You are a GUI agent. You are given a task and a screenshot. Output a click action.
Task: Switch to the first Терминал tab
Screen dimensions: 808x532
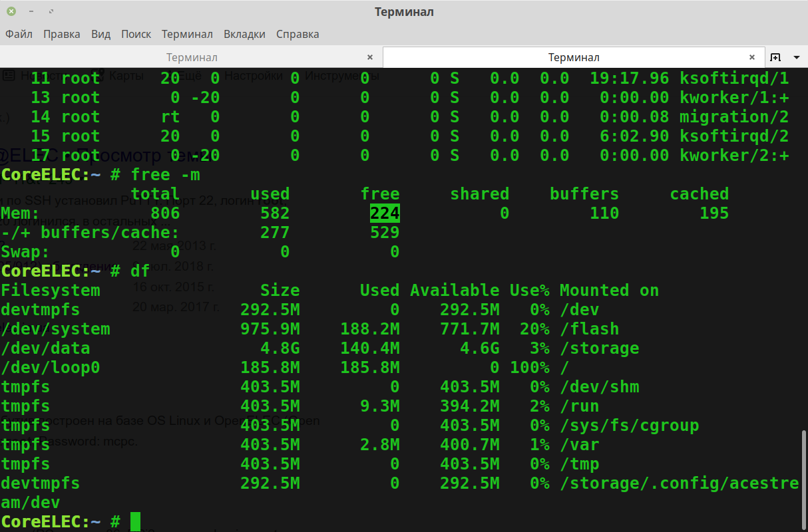click(x=192, y=57)
